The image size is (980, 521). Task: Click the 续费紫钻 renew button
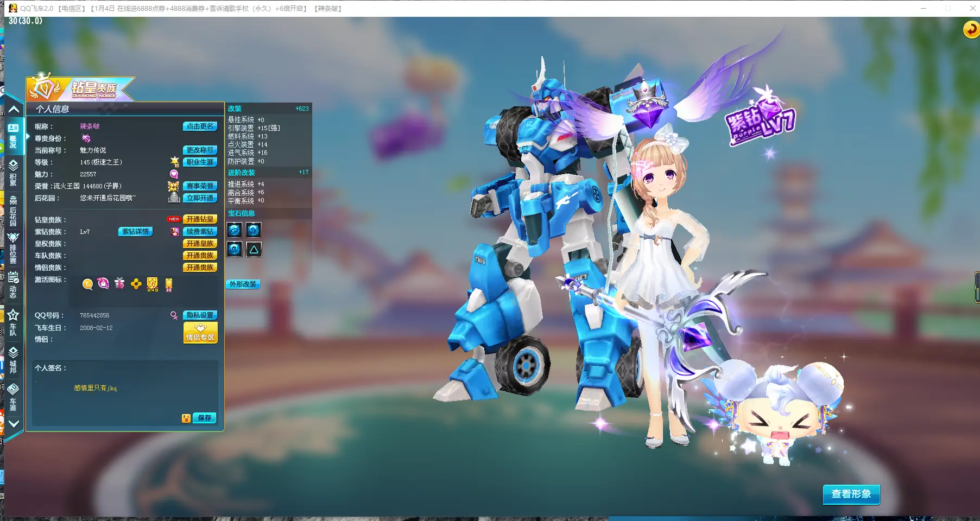(200, 232)
